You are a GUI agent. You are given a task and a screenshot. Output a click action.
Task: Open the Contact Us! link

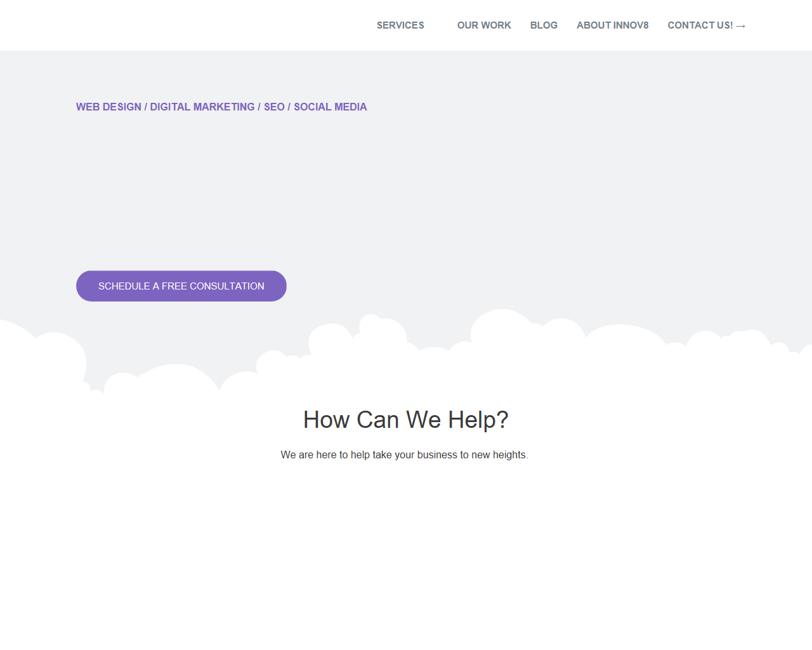(x=700, y=25)
